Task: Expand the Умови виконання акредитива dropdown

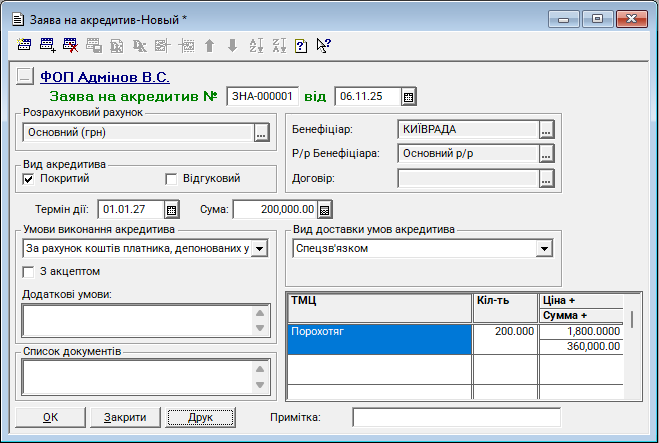Action: pyautogui.click(x=259, y=248)
